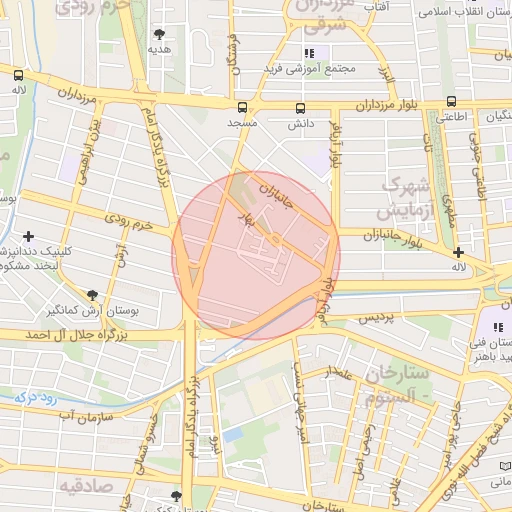Select the school icon above هنرستان فنی شهید باهنر
Screen dimensions: 512x512
coord(498,327)
